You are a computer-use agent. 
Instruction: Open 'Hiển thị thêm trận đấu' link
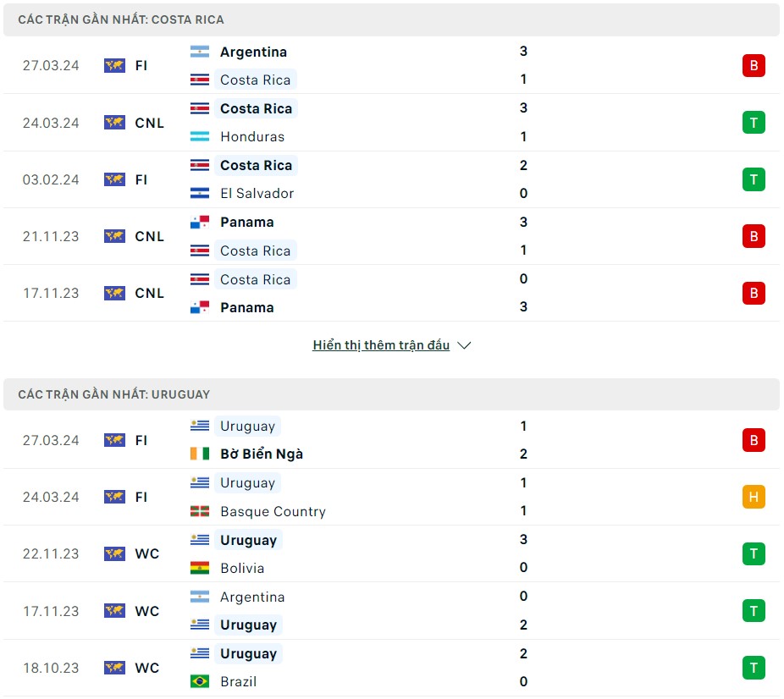click(381, 345)
